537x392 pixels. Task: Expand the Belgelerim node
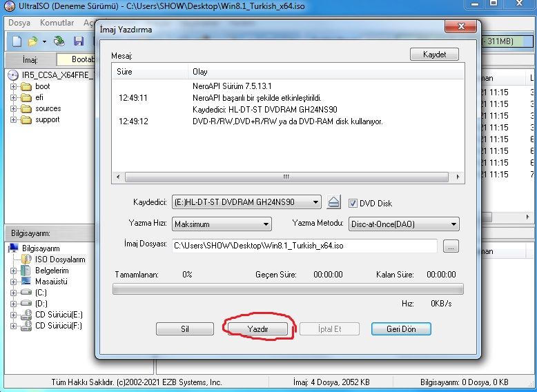click(x=13, y=271)
